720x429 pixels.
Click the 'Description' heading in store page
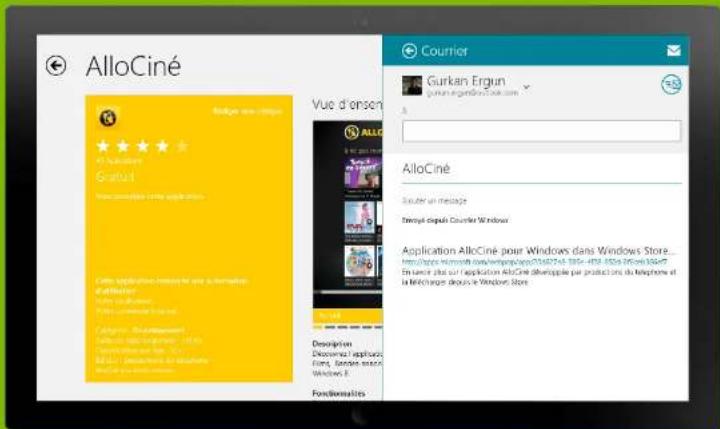click(332, 344)
